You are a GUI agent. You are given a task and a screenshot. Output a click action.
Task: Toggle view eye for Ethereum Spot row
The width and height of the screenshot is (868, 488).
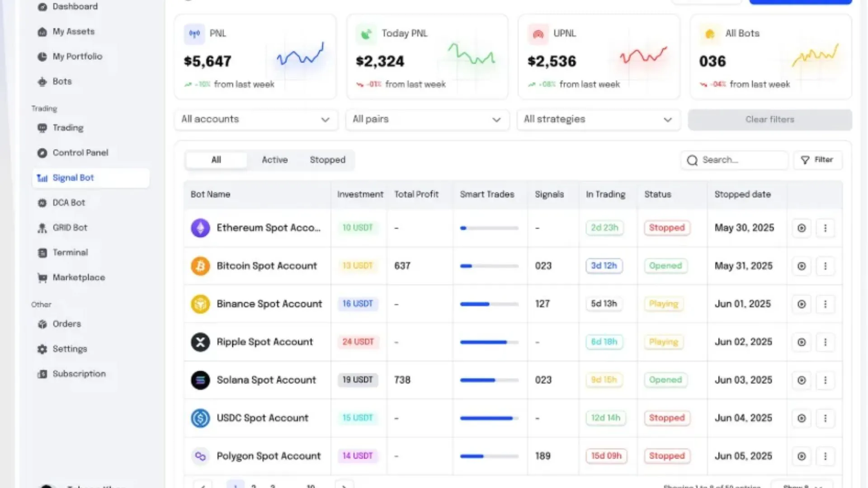802,228
